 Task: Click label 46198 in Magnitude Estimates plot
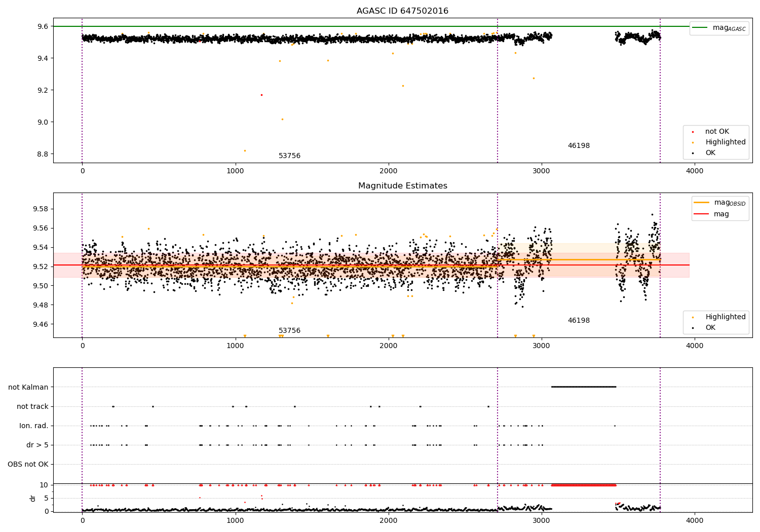[x=579, y=321]
